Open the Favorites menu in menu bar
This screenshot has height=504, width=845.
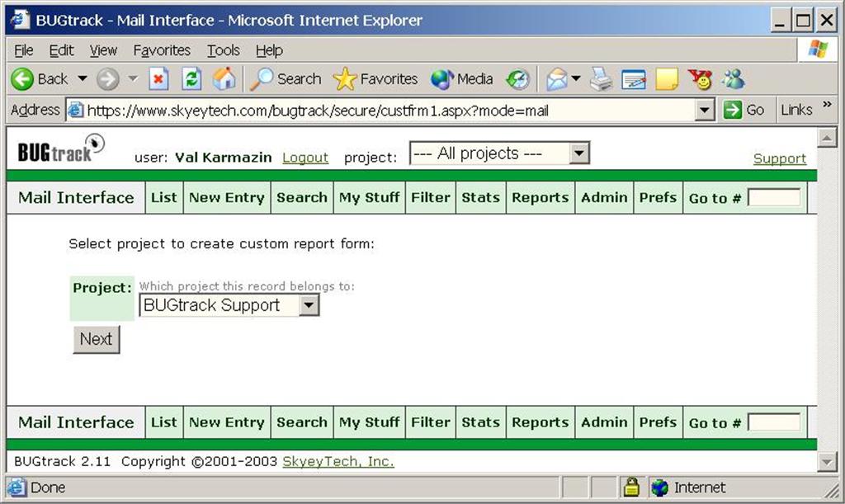(162, 50)
